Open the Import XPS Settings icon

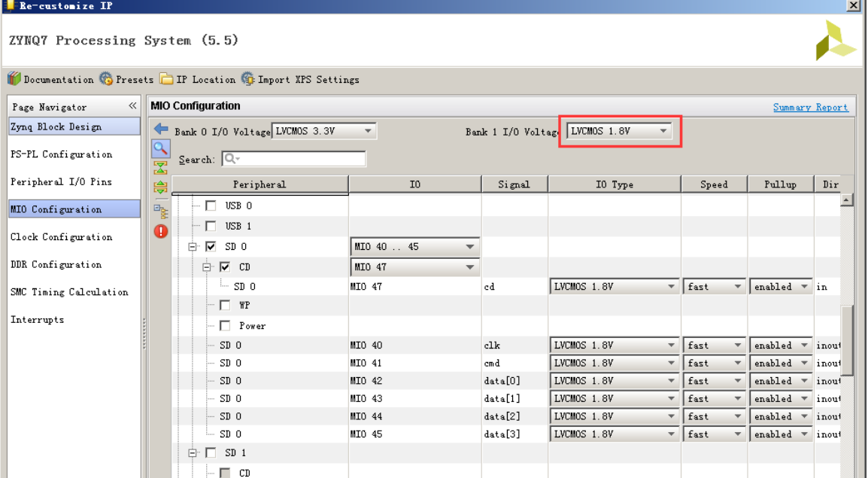(248, 78)
